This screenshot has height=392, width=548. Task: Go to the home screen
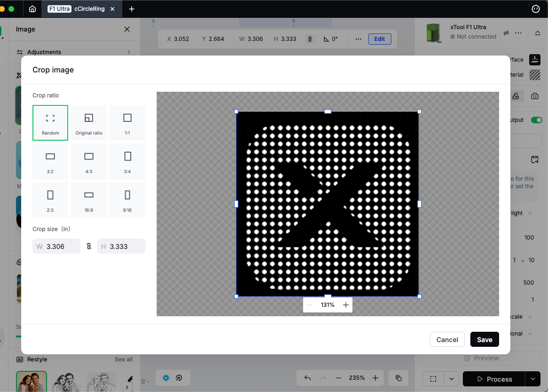click(32, 9)
